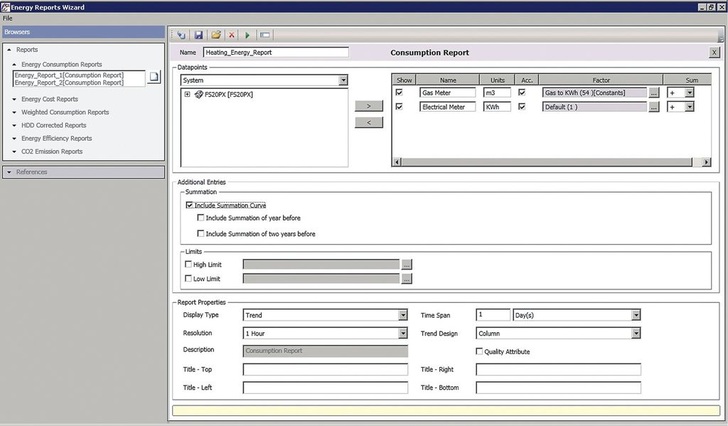The width and height of the screenshot is (728, 426).
Task: Browse factor for Electrical Meter row
Action: [654, 107]
